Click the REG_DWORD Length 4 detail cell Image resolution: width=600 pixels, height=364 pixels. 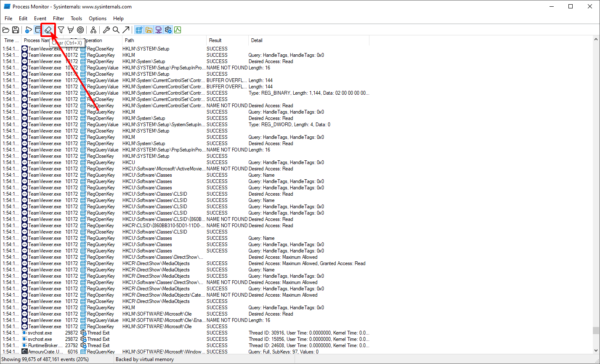click(x=289, y=125)
